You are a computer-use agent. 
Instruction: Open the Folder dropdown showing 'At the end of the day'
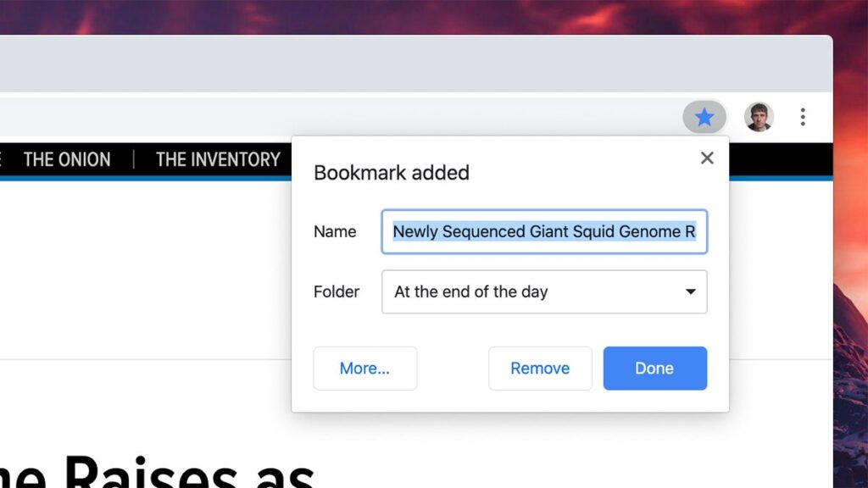point(544,291)
